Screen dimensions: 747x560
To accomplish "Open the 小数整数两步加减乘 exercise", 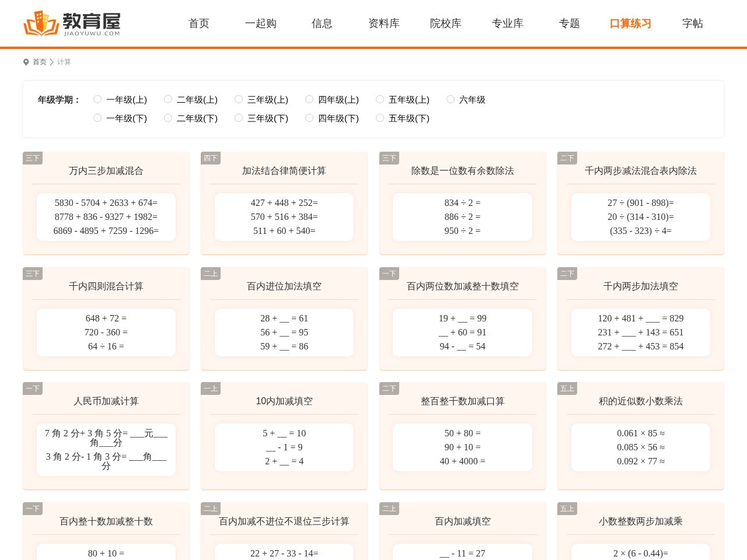I will (641, 521).
